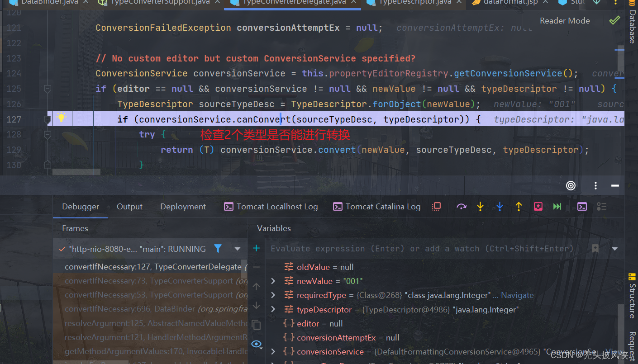Select frame convertIfNecessary:73, TypeConverterSupport
The width and height of the screenshot is (638, 364).
(x=150, y=281)
